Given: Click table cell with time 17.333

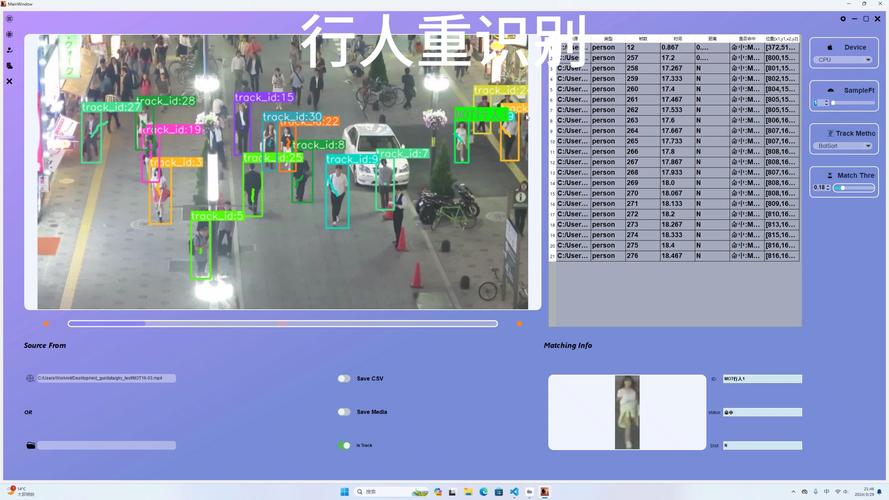Looking at the screenshot, I should click(x=677, y=79).
